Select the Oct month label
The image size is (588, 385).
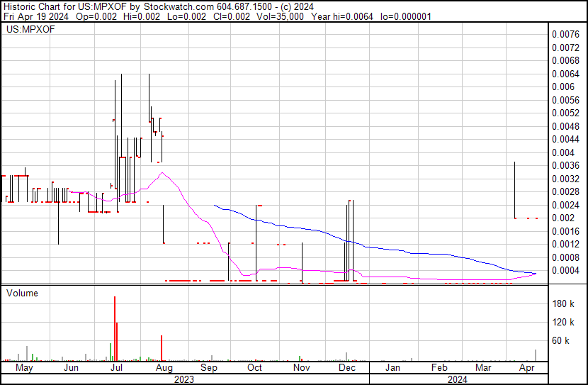pyautogui.click(x=254, y=369)
